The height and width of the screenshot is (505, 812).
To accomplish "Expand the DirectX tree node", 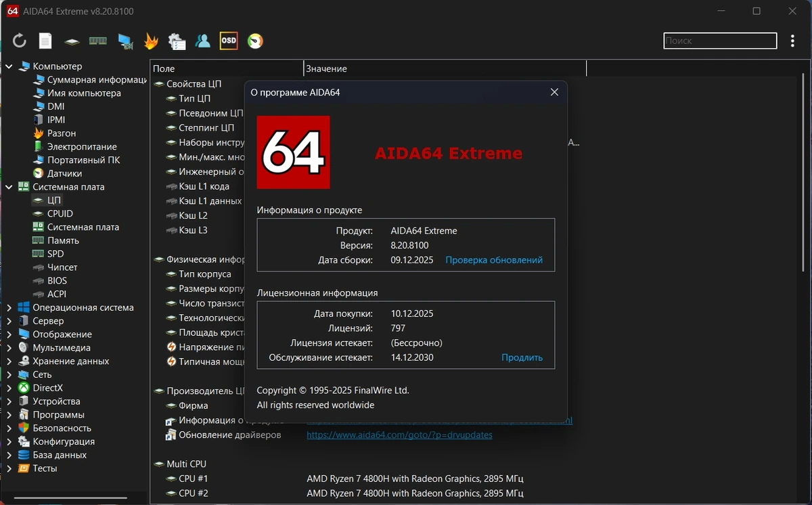I will [x=9, y=388].
